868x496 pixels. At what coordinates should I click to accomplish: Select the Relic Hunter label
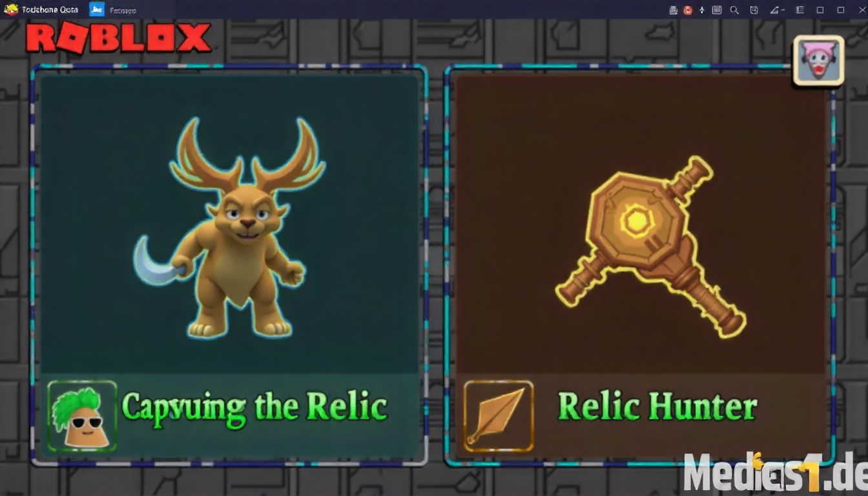click(x=657, y=407)
